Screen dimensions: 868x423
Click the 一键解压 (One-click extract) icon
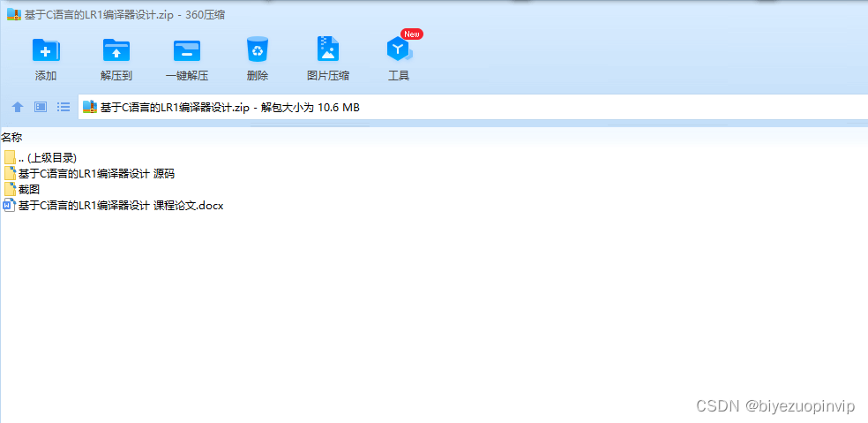[187, 50]
